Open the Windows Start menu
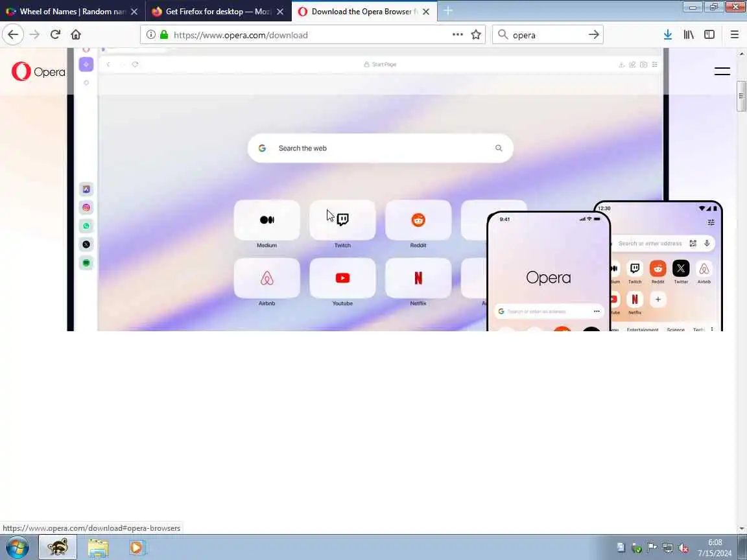Viewport: 747px width, 560px height. 17,548
